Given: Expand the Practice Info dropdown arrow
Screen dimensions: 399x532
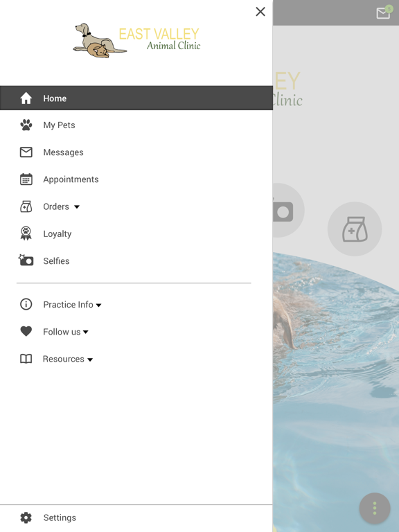Looking at the screenshot, I should [99, 305].
